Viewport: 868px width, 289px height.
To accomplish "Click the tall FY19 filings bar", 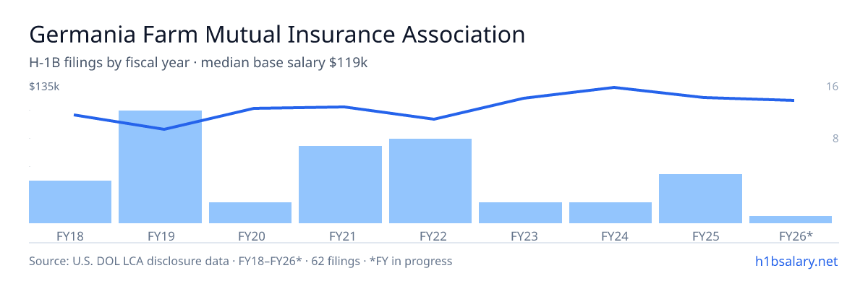I will tap(160, 167).
